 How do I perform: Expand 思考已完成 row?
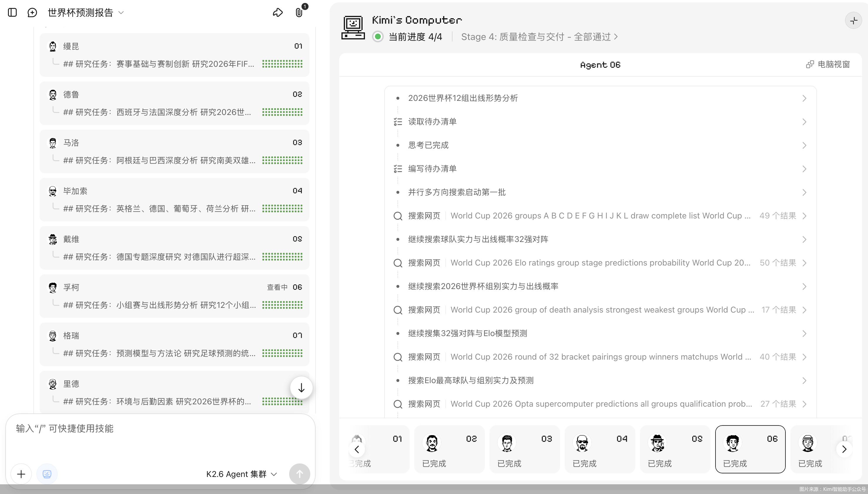[x=600, y=145]
